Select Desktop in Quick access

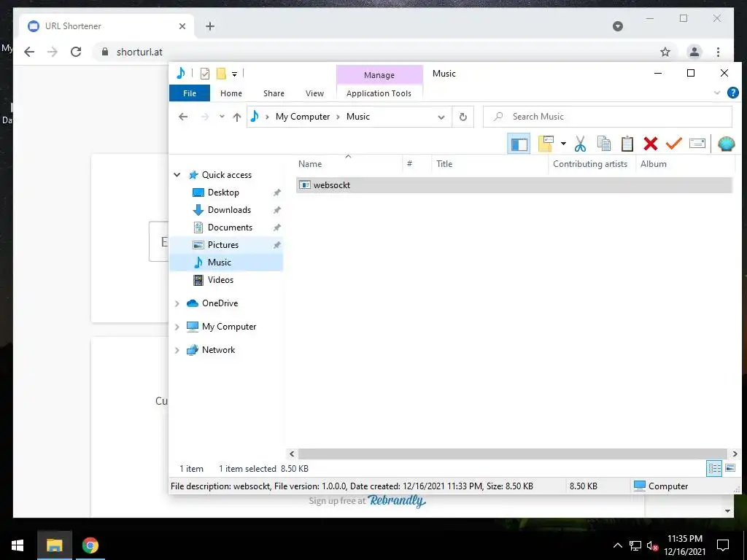(223, 192)
